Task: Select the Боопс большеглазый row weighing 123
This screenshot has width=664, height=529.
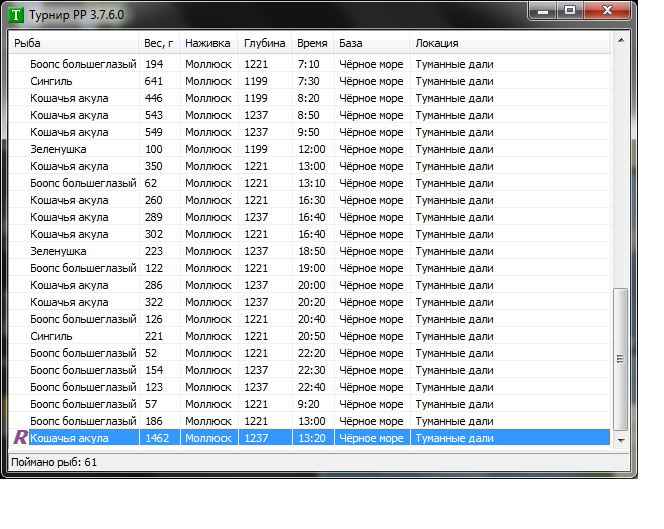Action: tap(310, 387)
